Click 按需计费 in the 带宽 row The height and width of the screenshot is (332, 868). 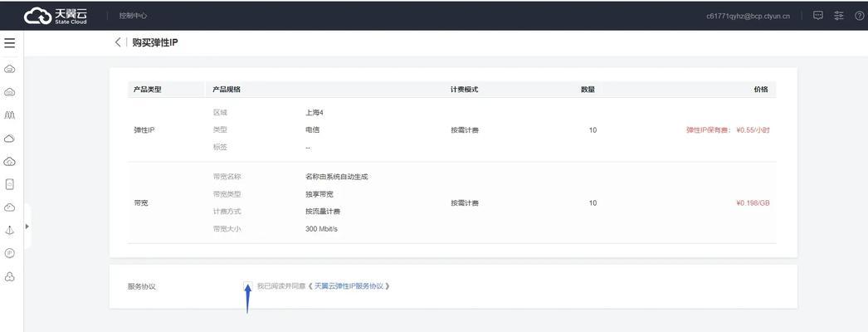coord(465,203)
